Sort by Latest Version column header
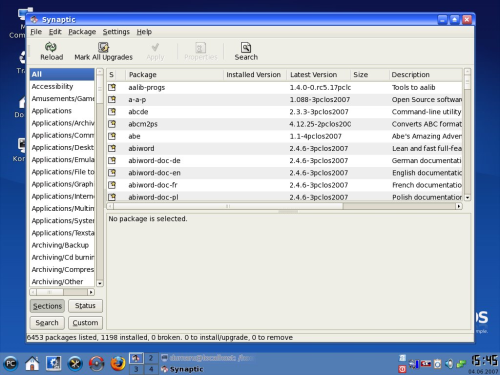 (318, 75)
